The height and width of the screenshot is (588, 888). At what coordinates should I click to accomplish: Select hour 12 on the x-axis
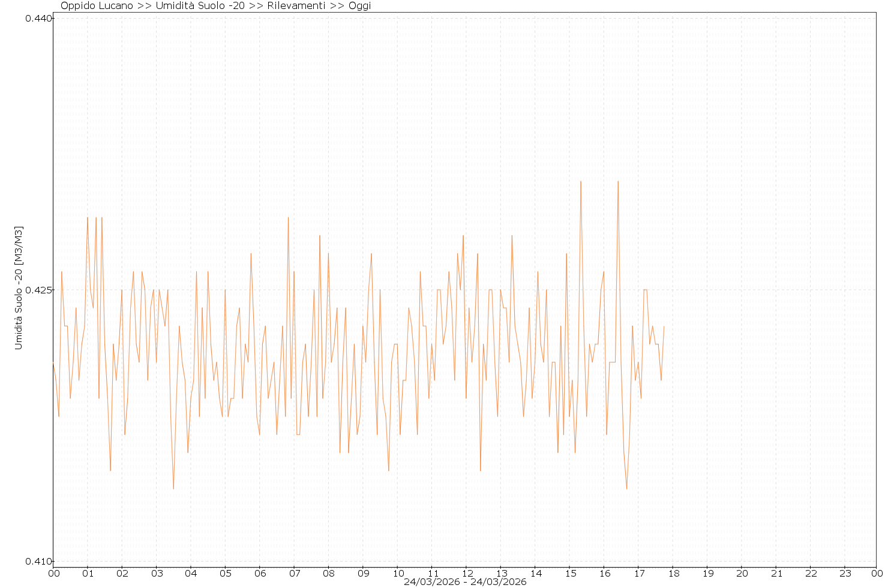466,573
